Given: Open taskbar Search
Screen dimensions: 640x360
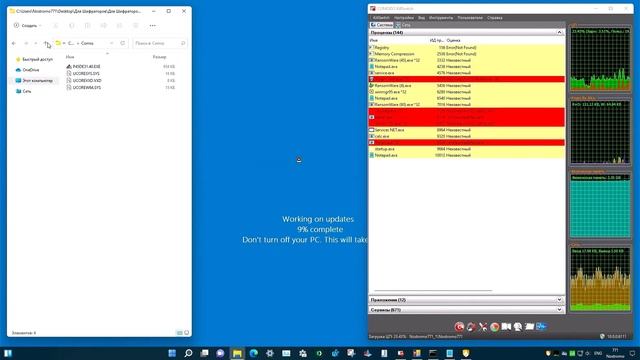Looking at the screenshot, I should (x=188, y=353).
